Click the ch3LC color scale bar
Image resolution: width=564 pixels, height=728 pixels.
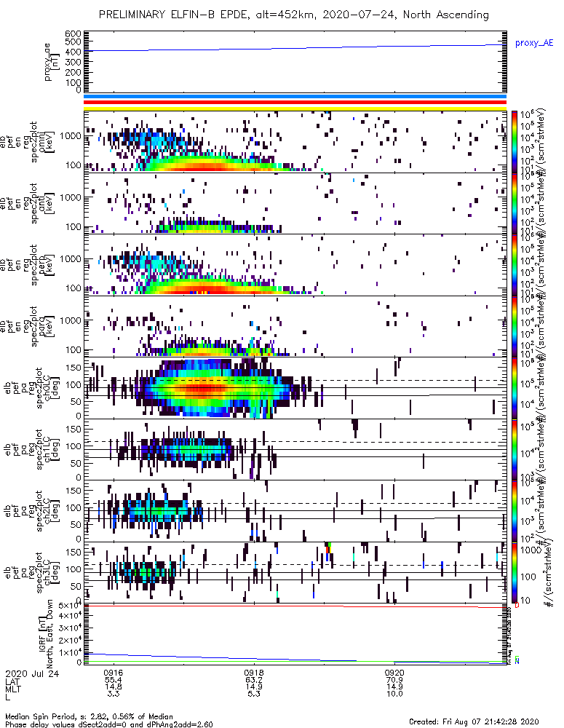point(515,573)
